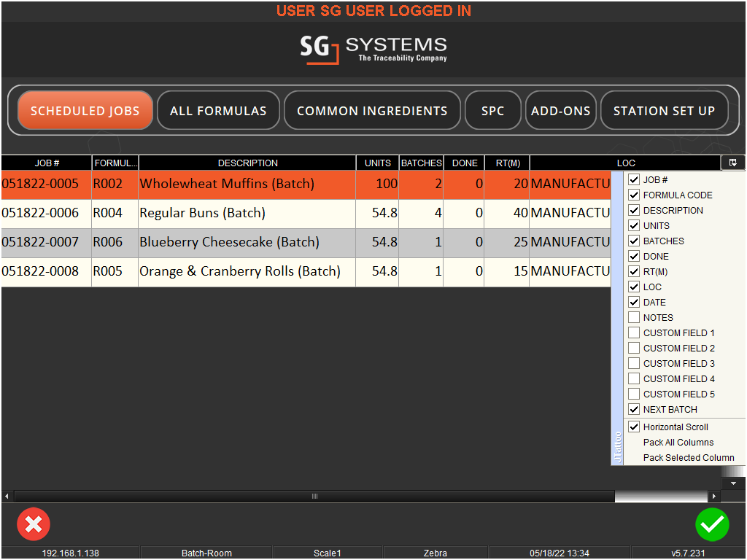Image resolution: width=747 pixels, height=560 pixels.
Task: Click the DESCRIPTION column header
Action: (x=247, y=163)
